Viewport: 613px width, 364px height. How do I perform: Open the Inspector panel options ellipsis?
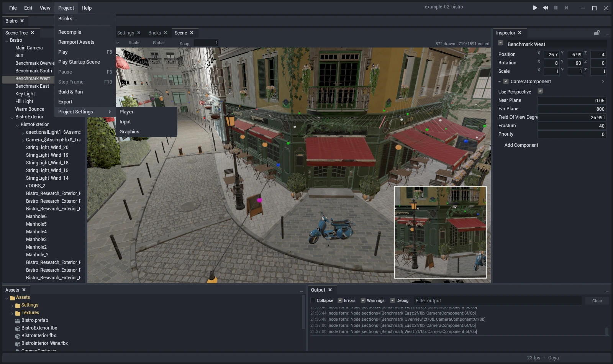pyautogui.click(x=607, y=34)
